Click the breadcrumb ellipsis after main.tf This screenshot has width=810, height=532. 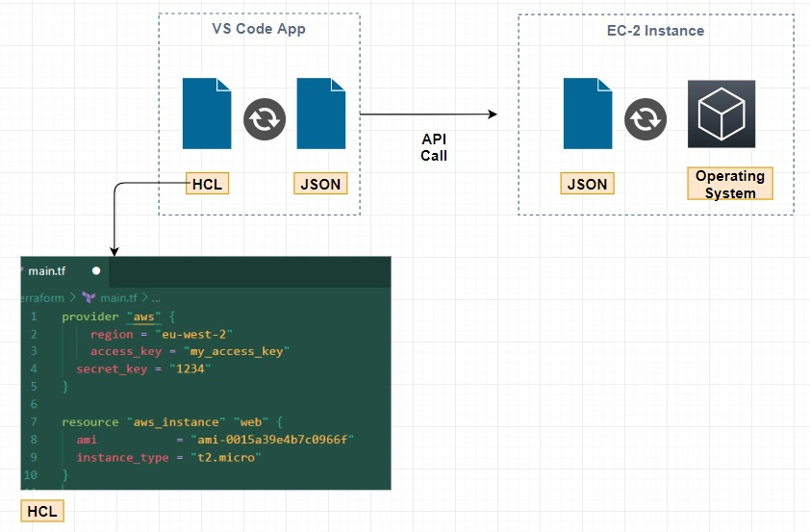(x=156, y=298)
